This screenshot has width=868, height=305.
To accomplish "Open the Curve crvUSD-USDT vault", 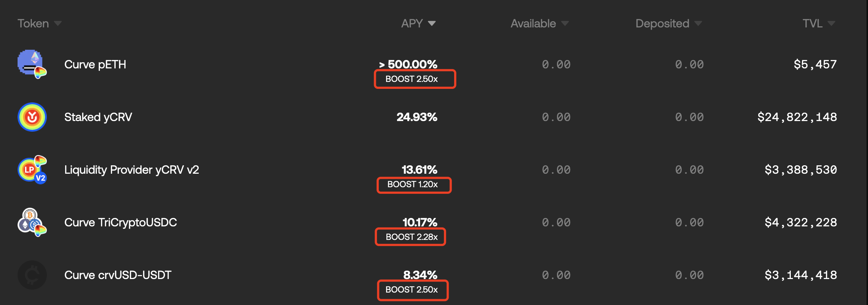I will (117, 275).
